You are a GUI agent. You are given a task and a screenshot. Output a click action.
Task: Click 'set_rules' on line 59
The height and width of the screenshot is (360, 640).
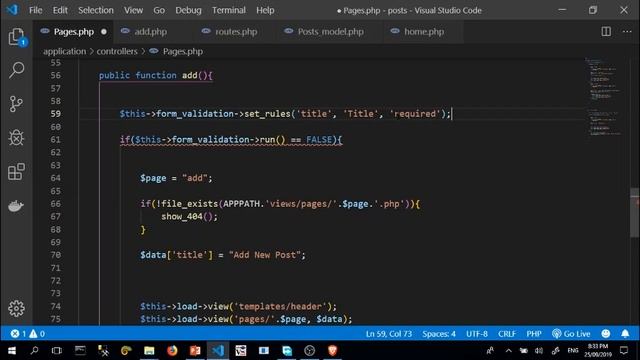pos(267,114)
